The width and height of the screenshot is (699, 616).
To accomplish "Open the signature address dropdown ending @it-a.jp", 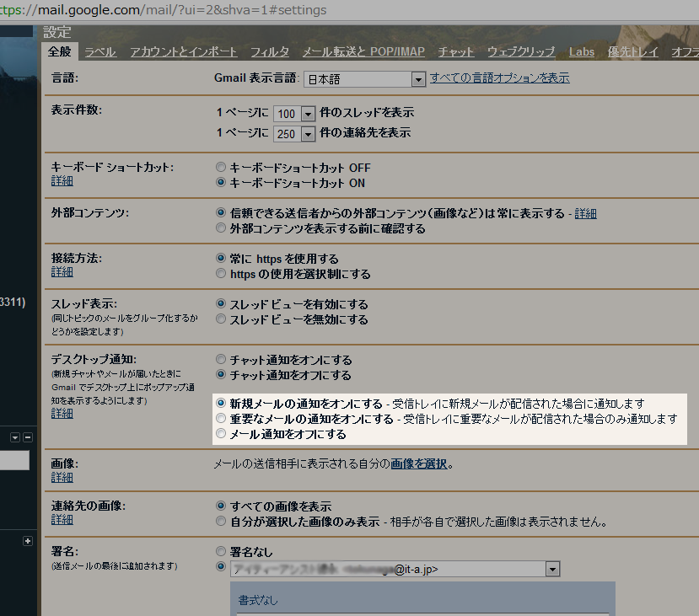I will (x=395, y=569).
